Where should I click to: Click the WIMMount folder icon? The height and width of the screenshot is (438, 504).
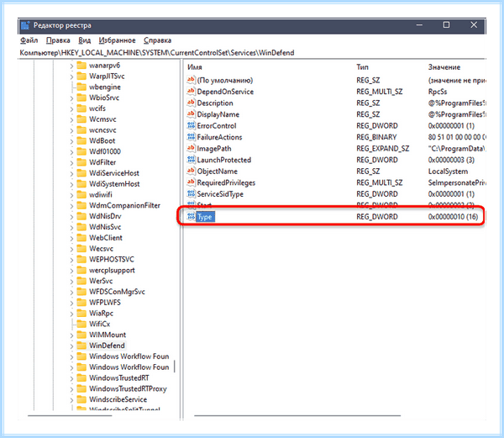point(81,335)
